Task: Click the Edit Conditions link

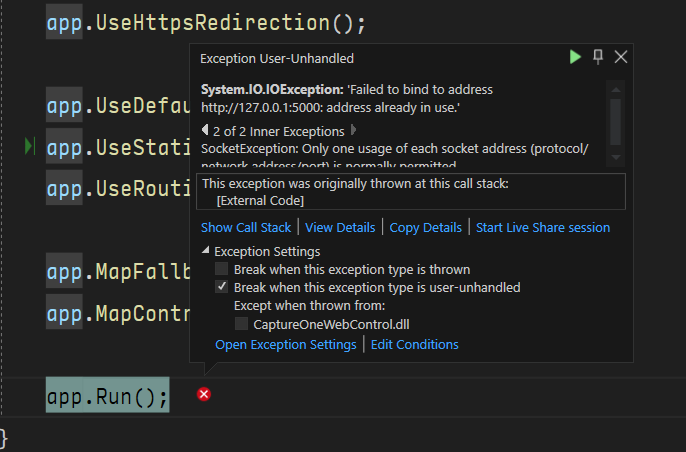Action: 414,344
